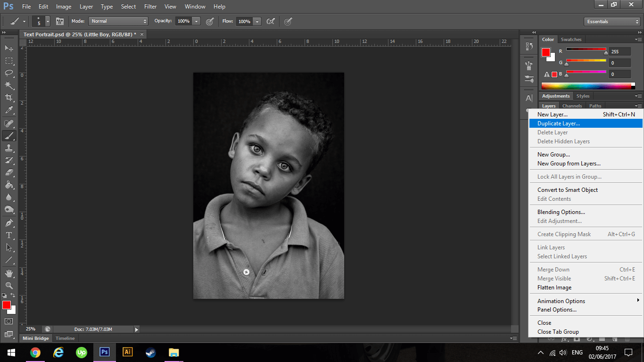The width and height of the screenshot is (644, 362).
Task: Select the Line tool
Action: 9,260
